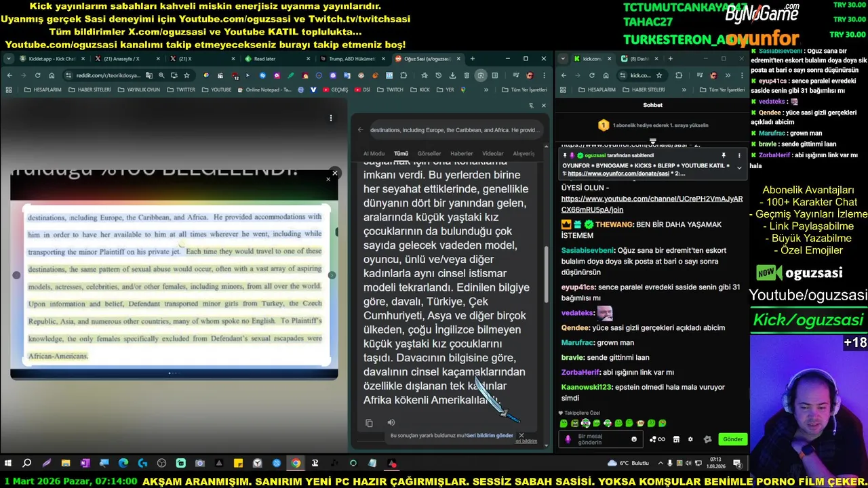Go to home page in left browser
The image size is (868, 488).
[52, 75]
